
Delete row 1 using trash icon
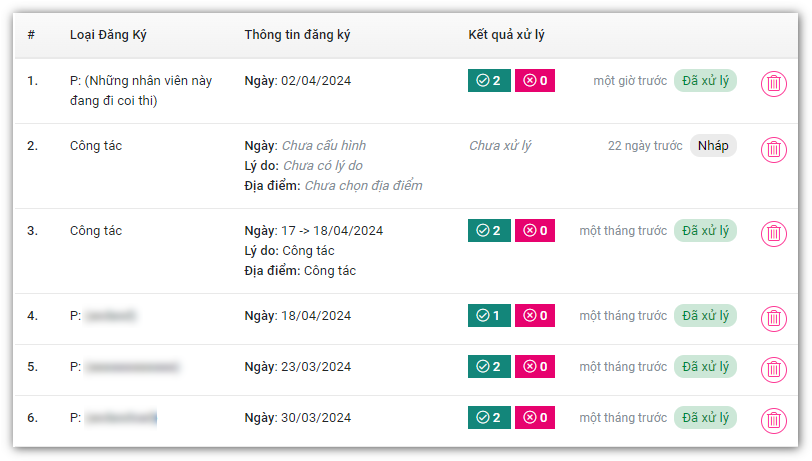point(774,84)
